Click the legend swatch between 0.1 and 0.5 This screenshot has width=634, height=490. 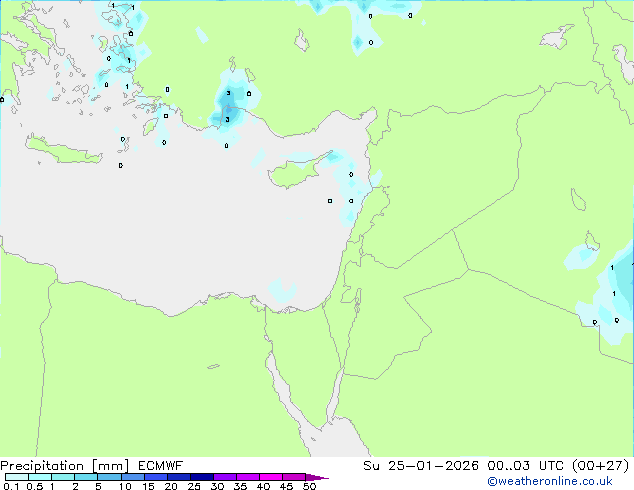point(17,477)
